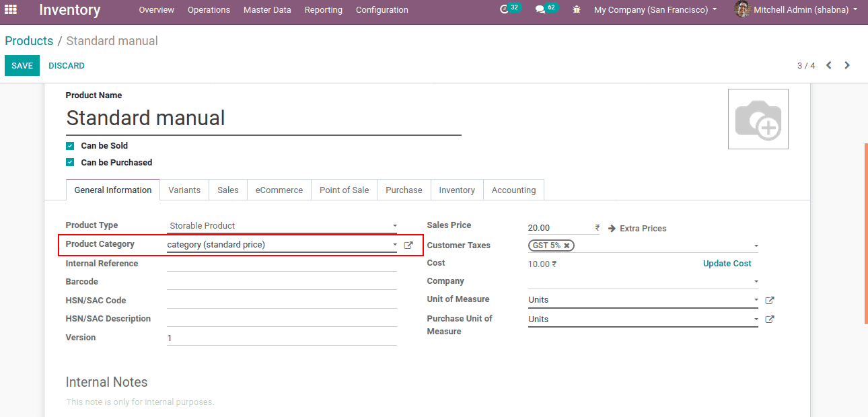Open the Overview menu

(x=156, y=10)
